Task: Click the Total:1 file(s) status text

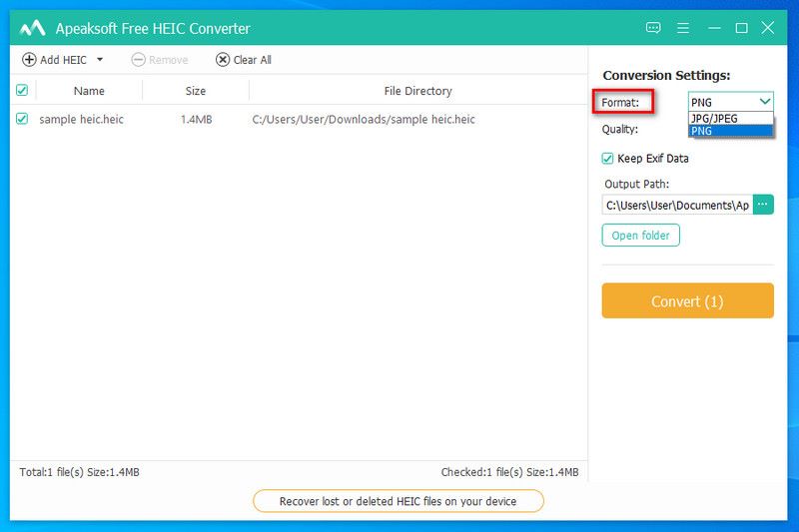Action: click(x=80, y=472)
